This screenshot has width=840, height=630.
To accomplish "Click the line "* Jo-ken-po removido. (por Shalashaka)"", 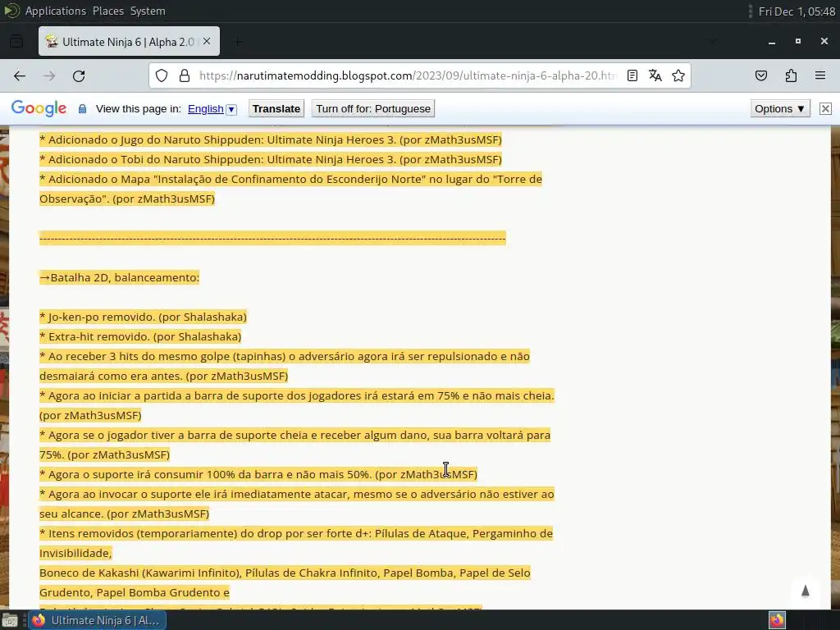I will click(x=143, y=317).
